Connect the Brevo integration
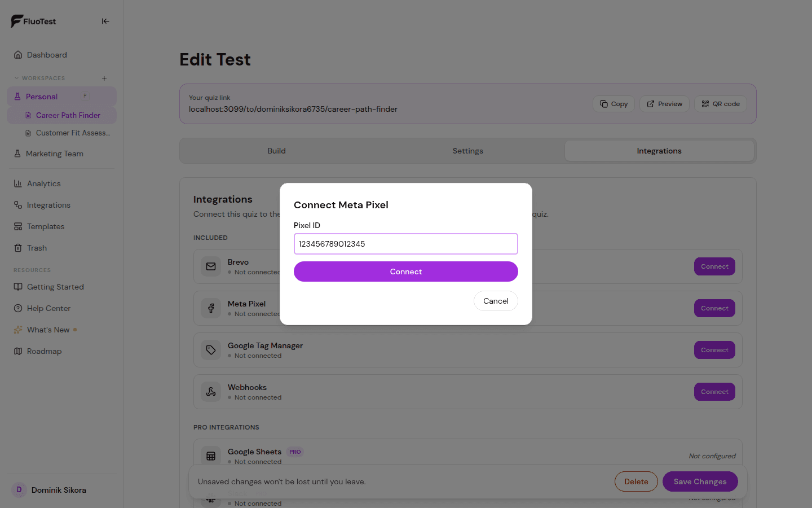This screenshot has width=812, height=508. 714,266
